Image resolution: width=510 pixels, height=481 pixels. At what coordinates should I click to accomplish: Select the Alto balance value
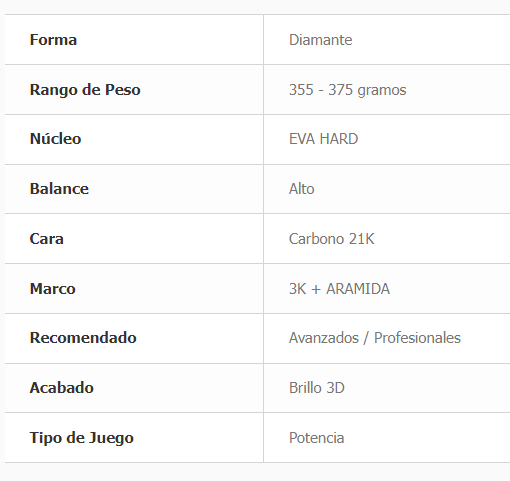point(301,189)
